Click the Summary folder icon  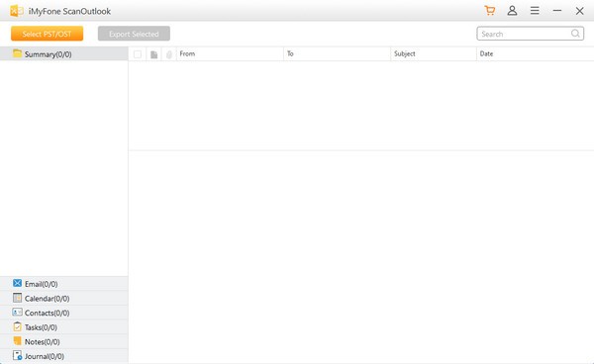pos(17,53)
